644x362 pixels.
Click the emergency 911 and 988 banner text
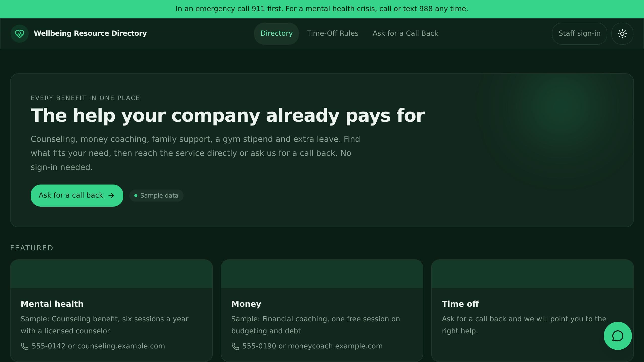point(322,9)
